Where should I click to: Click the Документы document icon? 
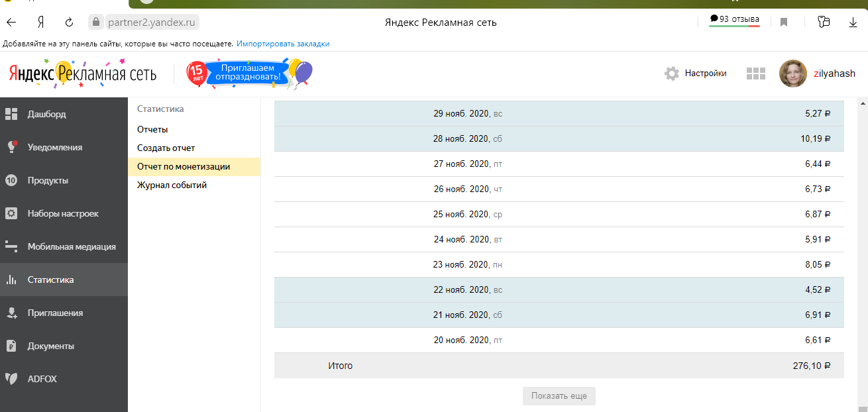pyautogui.click(x=11, y=346)
